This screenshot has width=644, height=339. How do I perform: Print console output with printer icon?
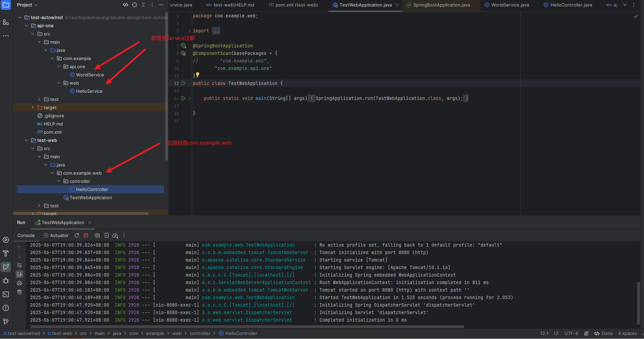[x=19, y=283]
